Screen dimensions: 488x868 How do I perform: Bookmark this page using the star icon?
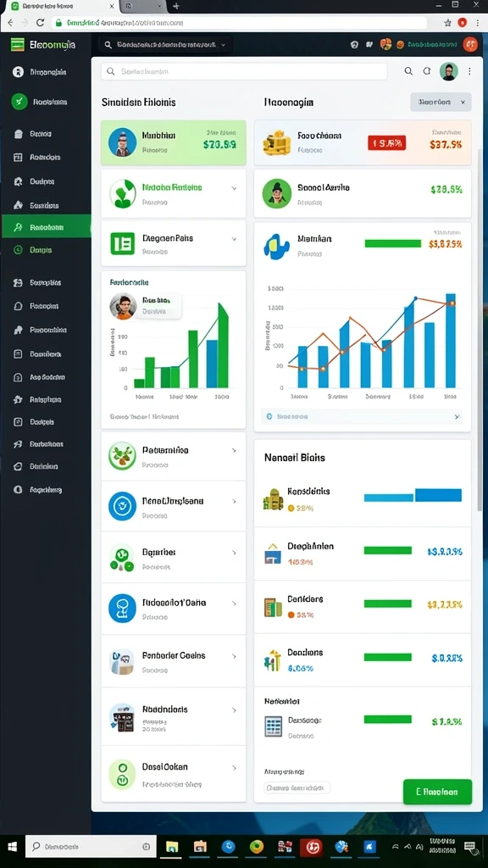[x=447, y=23]
